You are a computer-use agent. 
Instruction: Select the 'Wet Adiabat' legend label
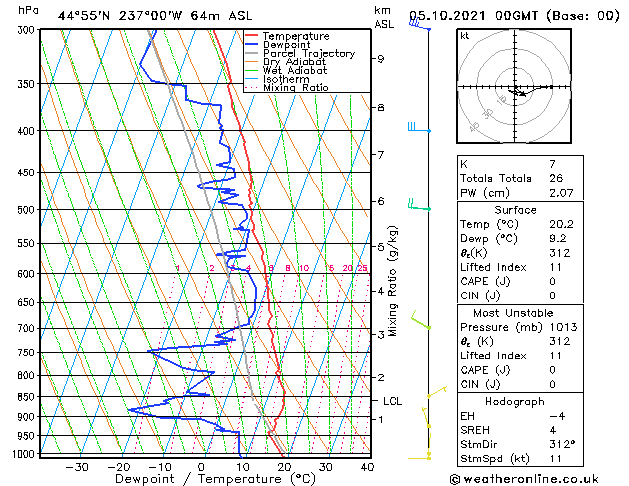[295, 71]
